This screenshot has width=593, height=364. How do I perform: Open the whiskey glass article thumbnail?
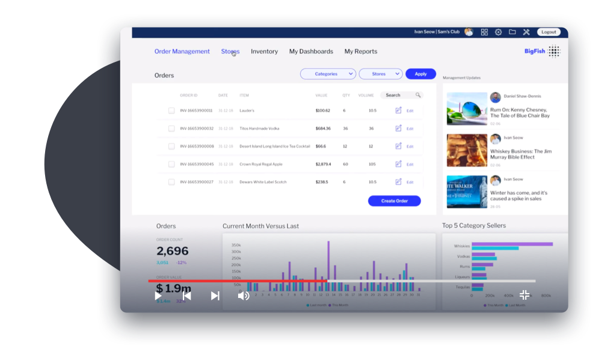coord(467,150)
